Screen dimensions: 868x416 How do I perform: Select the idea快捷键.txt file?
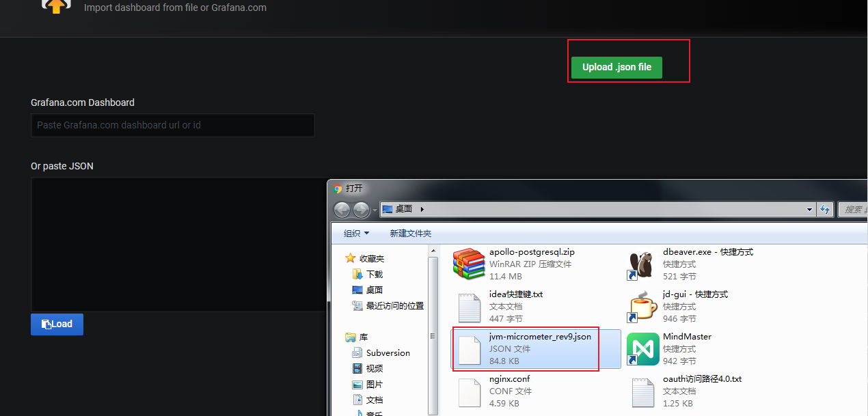[537, 307]
